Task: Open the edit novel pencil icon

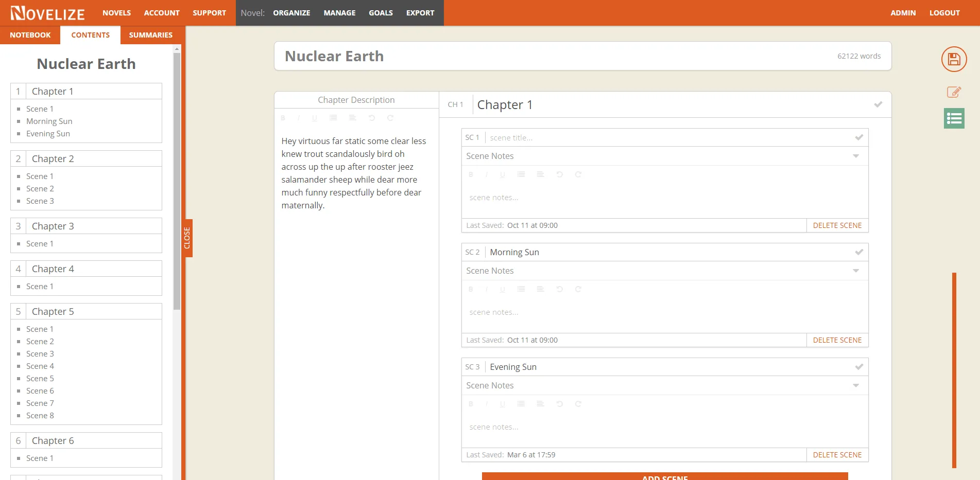Action: click(x=953, y=92)
